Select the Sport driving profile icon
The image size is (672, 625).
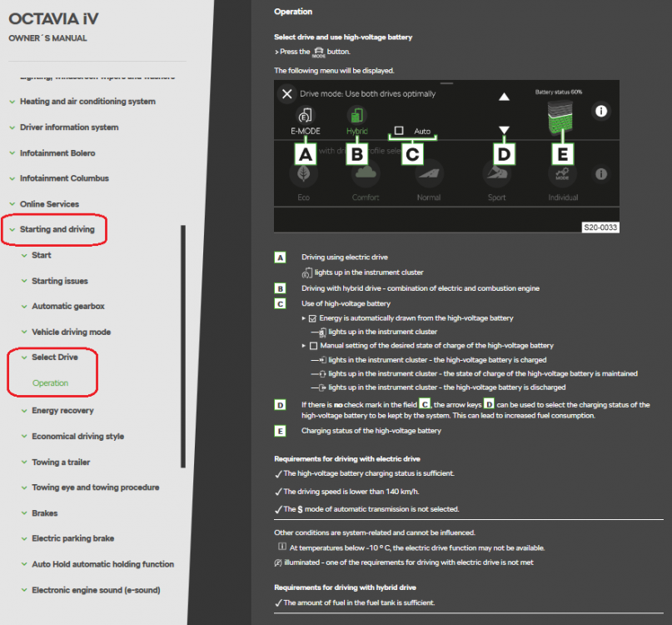[497, 173]
